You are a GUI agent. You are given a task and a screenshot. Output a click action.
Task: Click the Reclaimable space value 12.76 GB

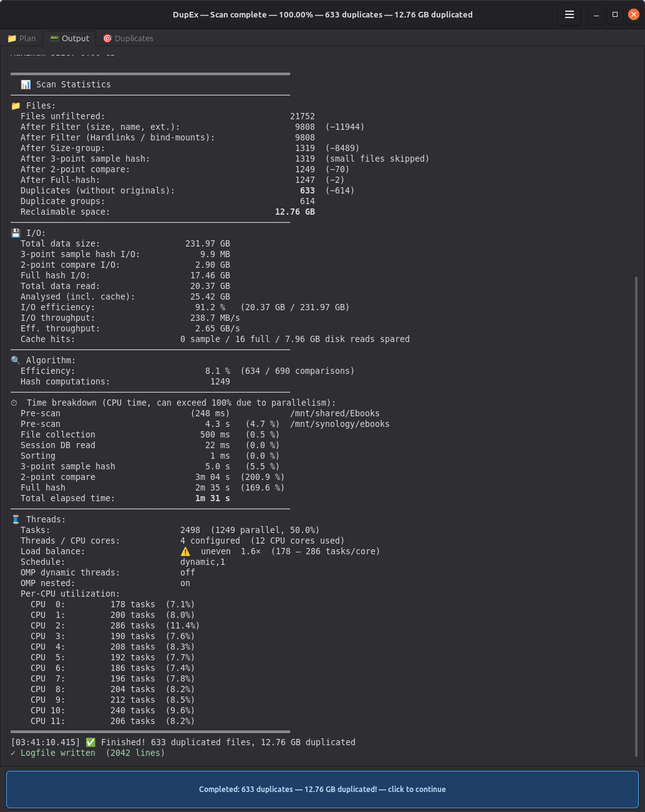295,212
